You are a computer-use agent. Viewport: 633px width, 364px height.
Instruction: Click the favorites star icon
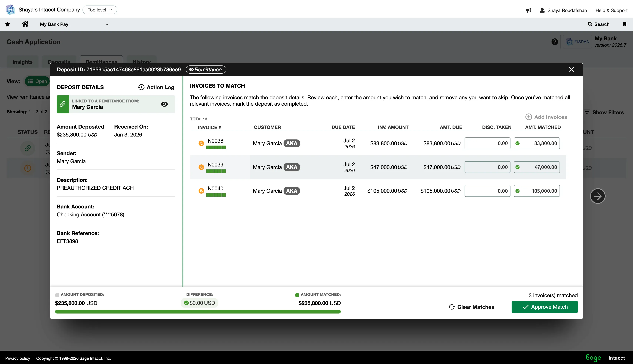(x=8, y=24)
